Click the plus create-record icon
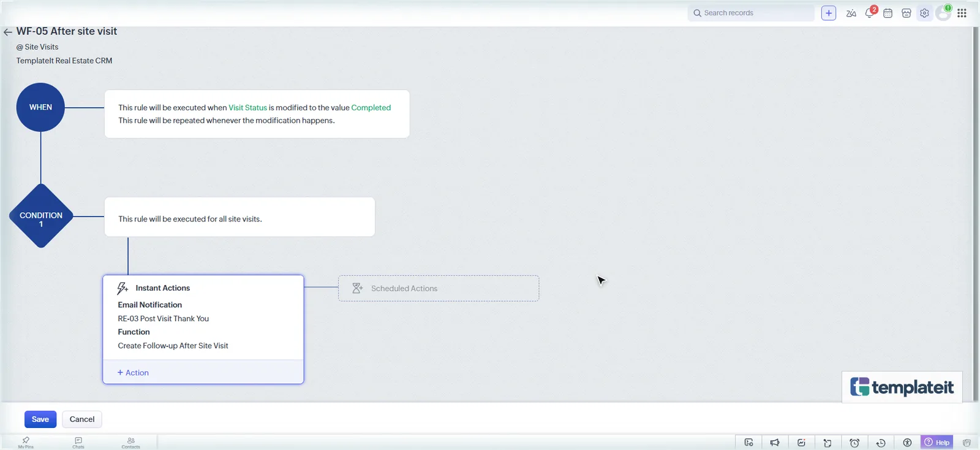Viewport: 980px width, 450px height. (x=828, y=13)
